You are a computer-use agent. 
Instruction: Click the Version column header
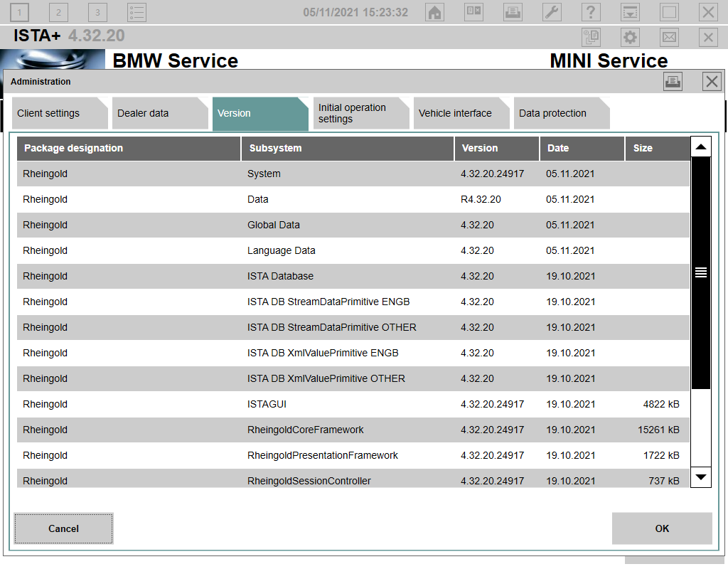click(x=497, y=148)
